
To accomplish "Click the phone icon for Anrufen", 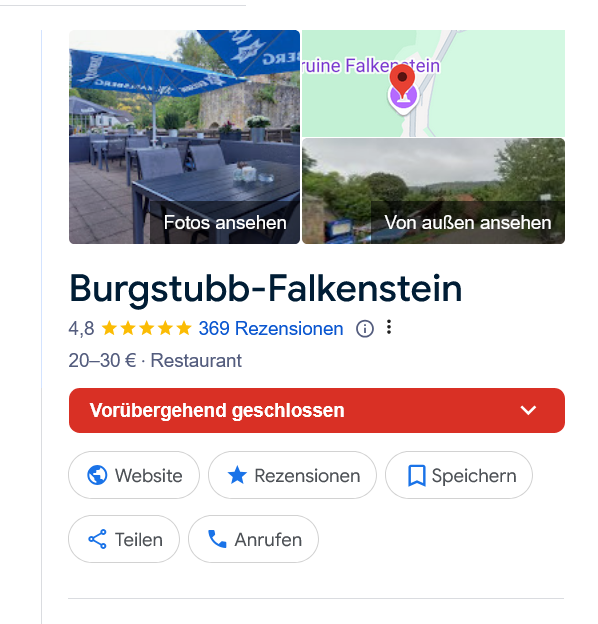I will (x=217, y=539).
